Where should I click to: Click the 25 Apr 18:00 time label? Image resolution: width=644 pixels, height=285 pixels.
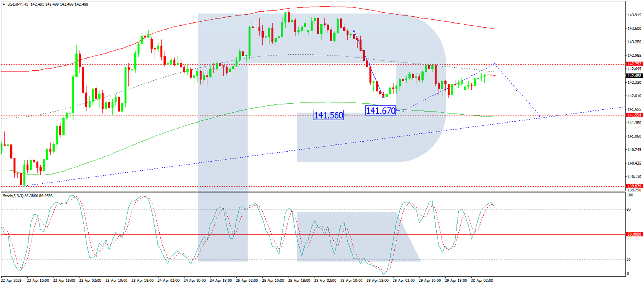coord(299,280)
